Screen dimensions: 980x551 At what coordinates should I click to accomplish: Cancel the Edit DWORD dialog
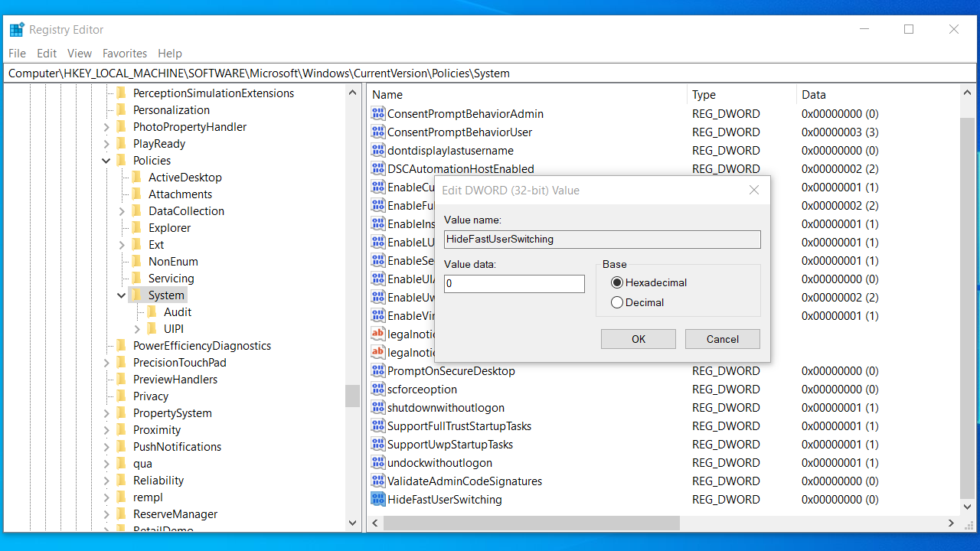click(722, 339)
